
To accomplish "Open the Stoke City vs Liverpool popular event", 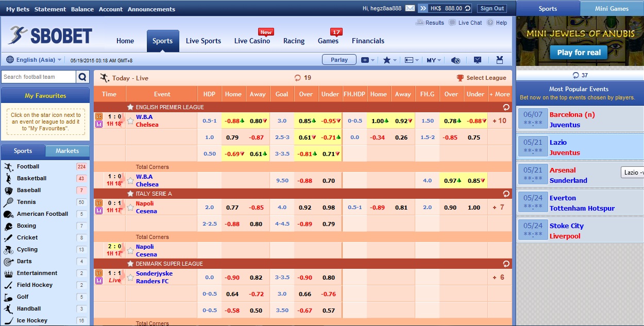I will tap(580, 231).
